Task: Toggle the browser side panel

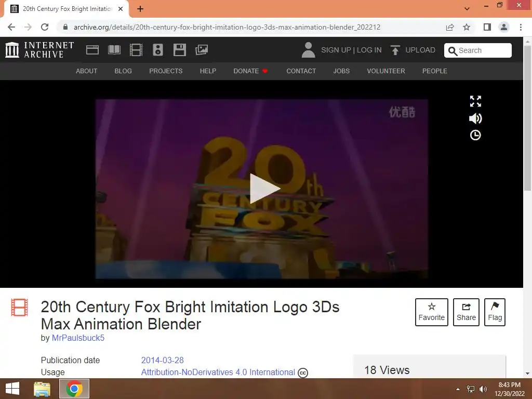Action: [487, 27]
